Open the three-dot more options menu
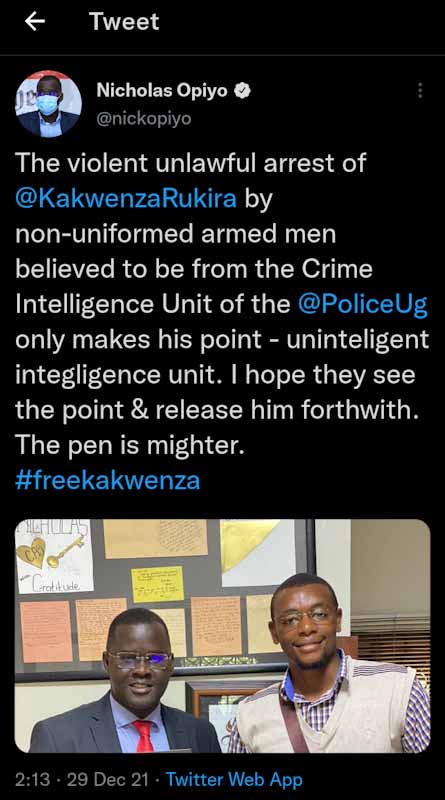The width and height of the screenshot is (445, 800). [419, 91]
